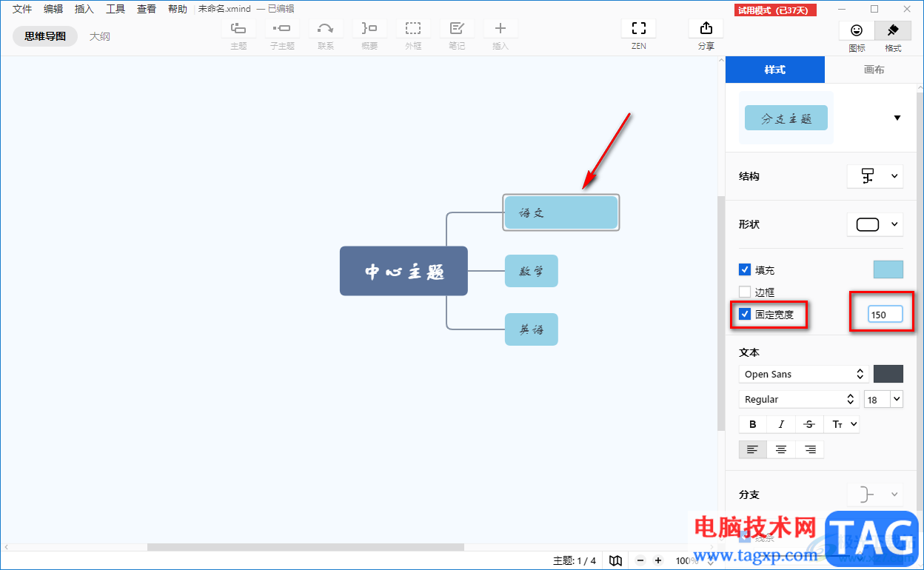
Task: Click the Subtopic (子主题) toolbar icon
Action: (x=281, y=29)
